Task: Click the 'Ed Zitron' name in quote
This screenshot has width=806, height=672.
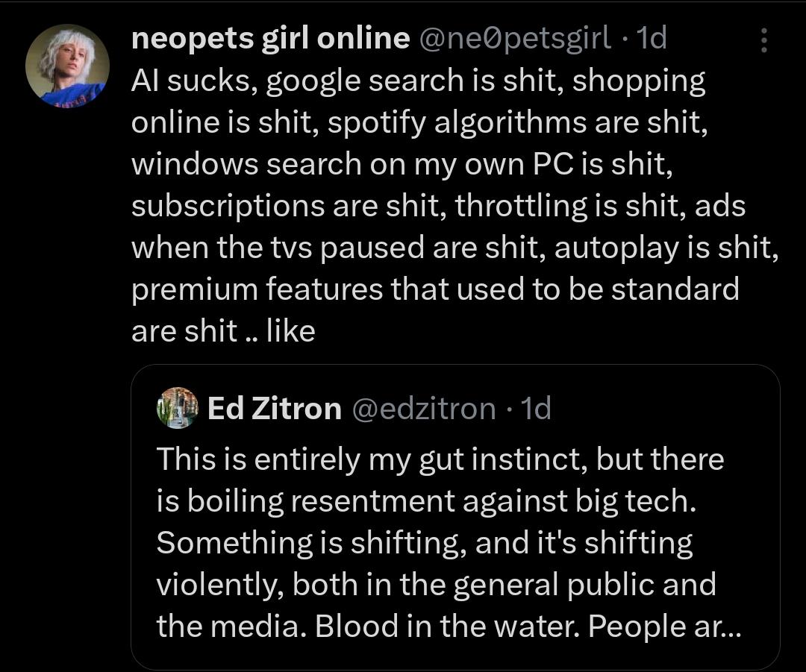Action: 274,408
